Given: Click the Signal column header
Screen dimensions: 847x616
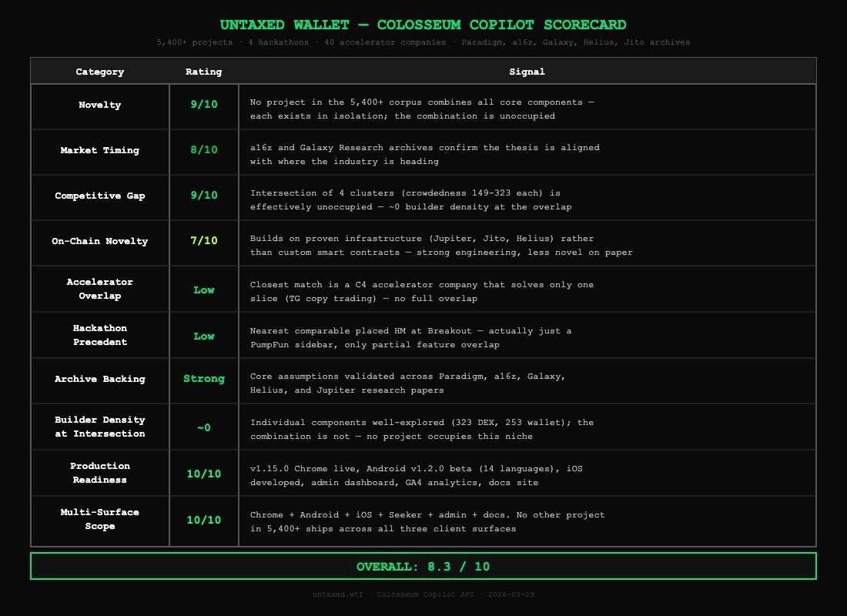Looking at the screenshot, I should 527,72.
